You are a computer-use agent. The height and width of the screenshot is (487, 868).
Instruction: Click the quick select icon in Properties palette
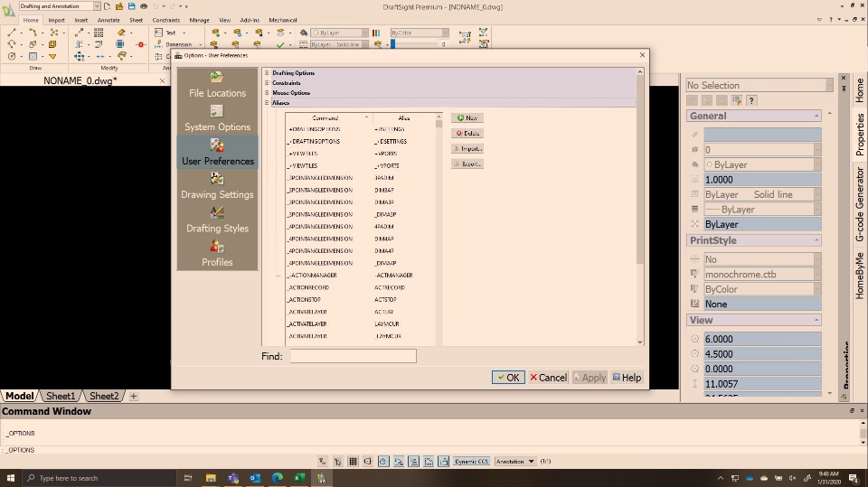pos(736,100)
